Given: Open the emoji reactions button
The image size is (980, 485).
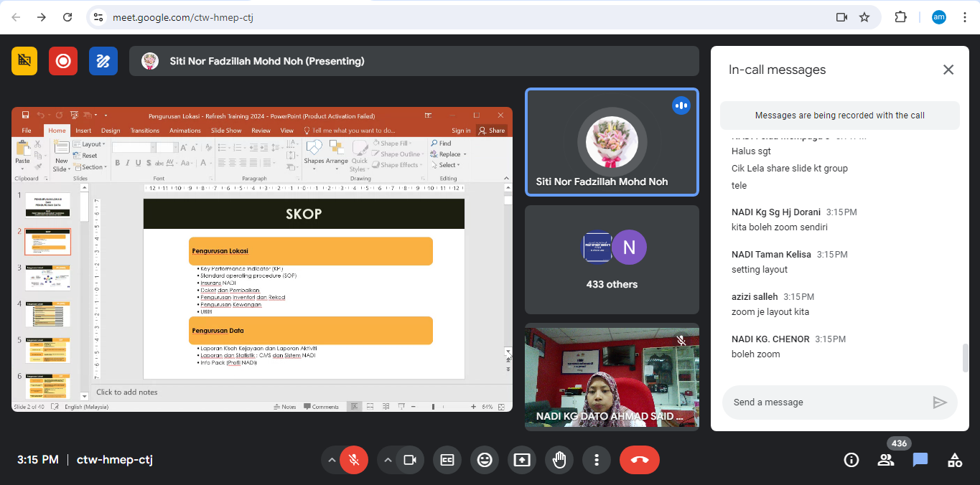Looking at the screenshot, I should pos(485,460).
